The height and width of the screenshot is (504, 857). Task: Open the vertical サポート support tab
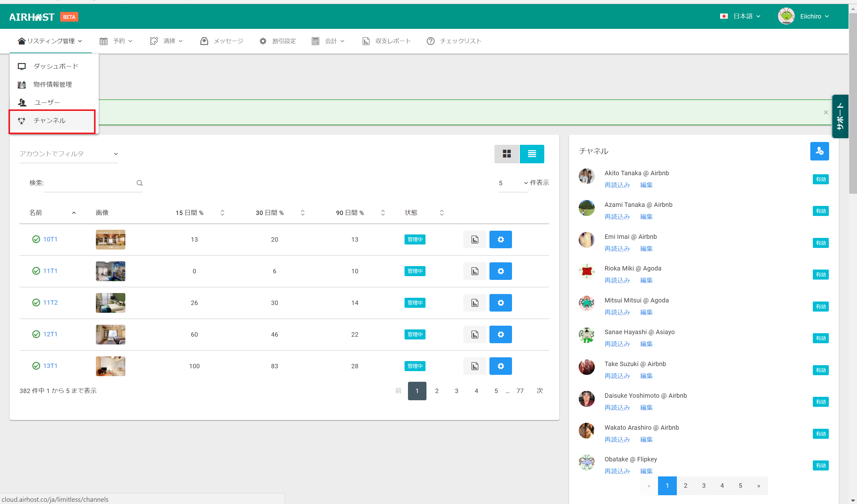coord(840,116)
